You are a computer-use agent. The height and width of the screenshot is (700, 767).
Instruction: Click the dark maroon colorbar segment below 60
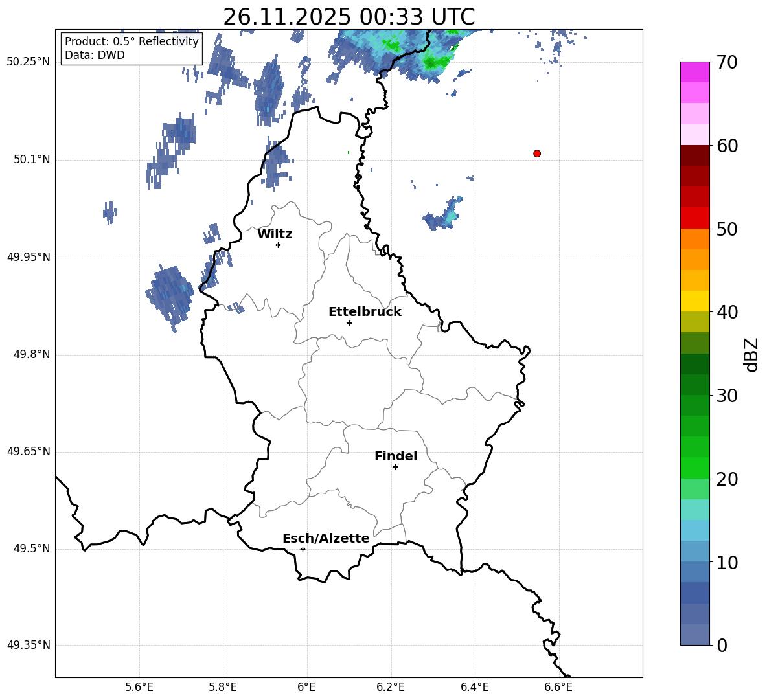tap(695, 155)
